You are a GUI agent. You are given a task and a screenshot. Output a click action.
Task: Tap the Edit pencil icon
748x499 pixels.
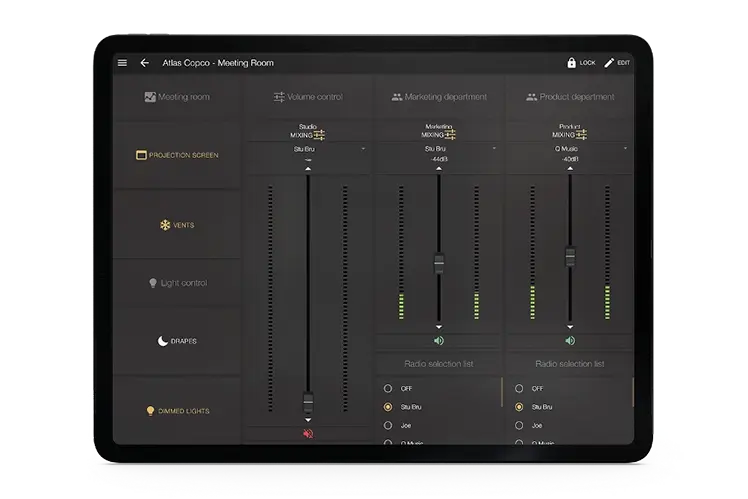(x=609, y=63)
